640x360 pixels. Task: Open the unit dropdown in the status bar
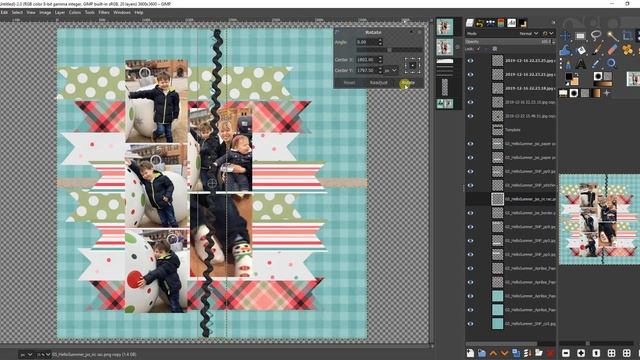click(26, 354)
